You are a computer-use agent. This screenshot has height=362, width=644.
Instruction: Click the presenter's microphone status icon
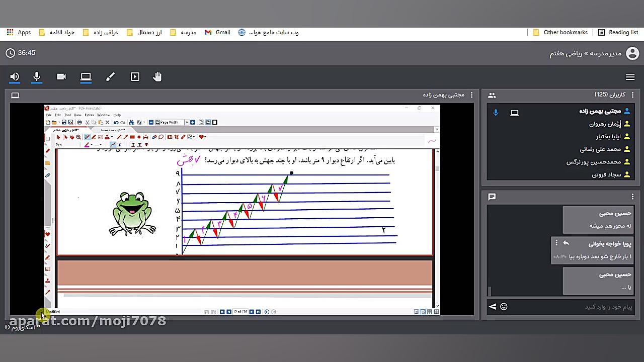click(496, 113)
